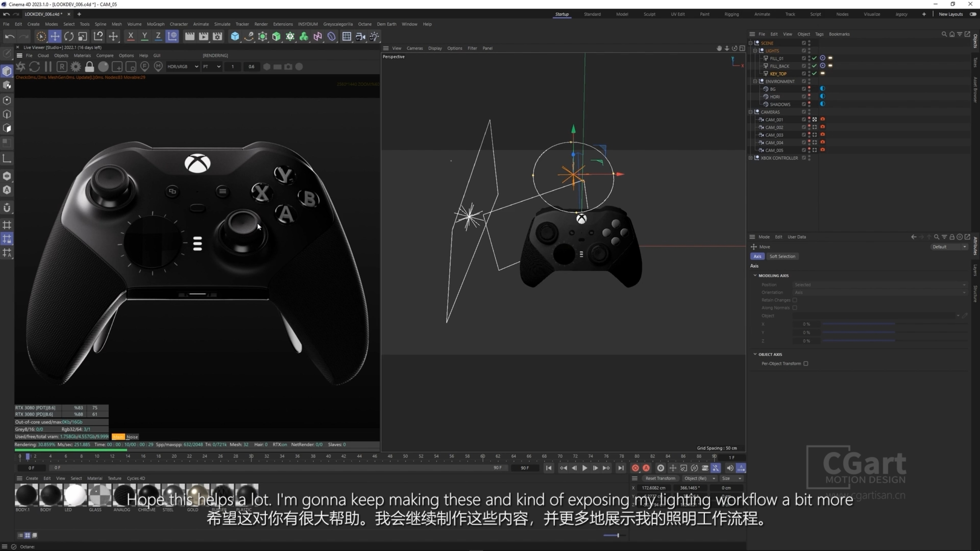The image size is (980, 551).
Task: Select the Axis tab in Attributes
Action: point(757,256)
